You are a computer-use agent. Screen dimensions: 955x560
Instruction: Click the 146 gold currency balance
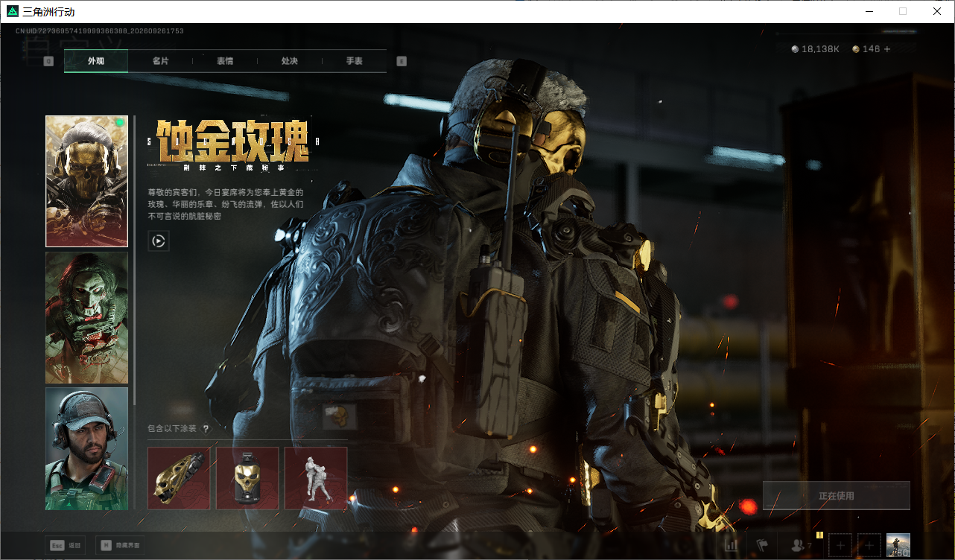[871, 49]
